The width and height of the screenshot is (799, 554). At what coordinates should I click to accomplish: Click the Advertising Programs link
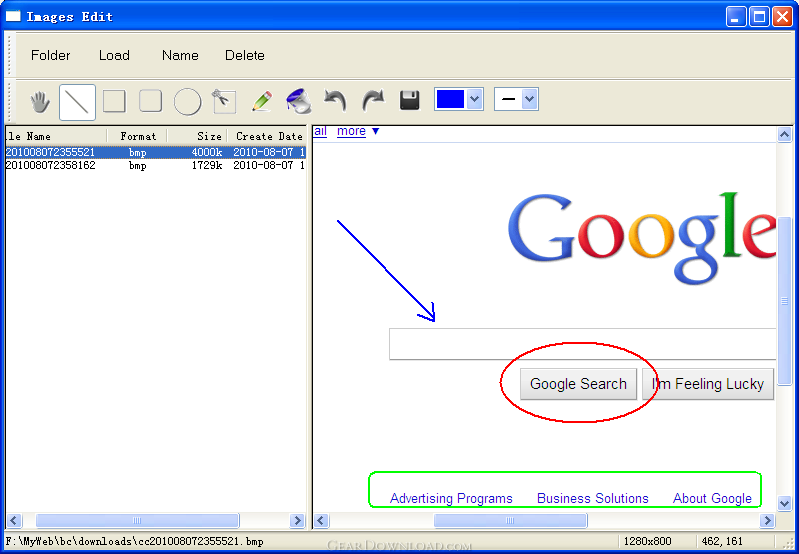click(451, 498)
